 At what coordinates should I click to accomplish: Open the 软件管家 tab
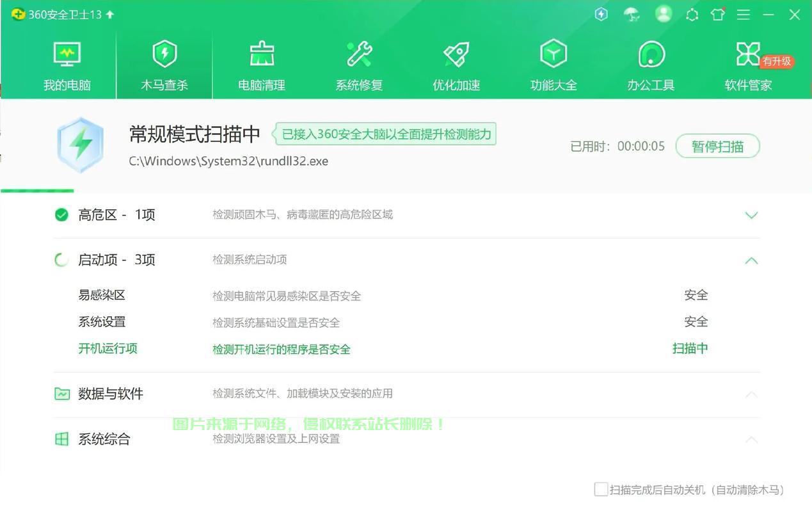748,66
